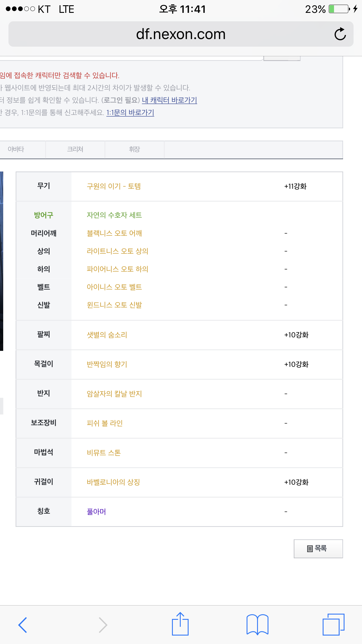Go back with Safari's back arrow
Image resolution: width=362 pixels, height=644 pixels.
[23, 625]
